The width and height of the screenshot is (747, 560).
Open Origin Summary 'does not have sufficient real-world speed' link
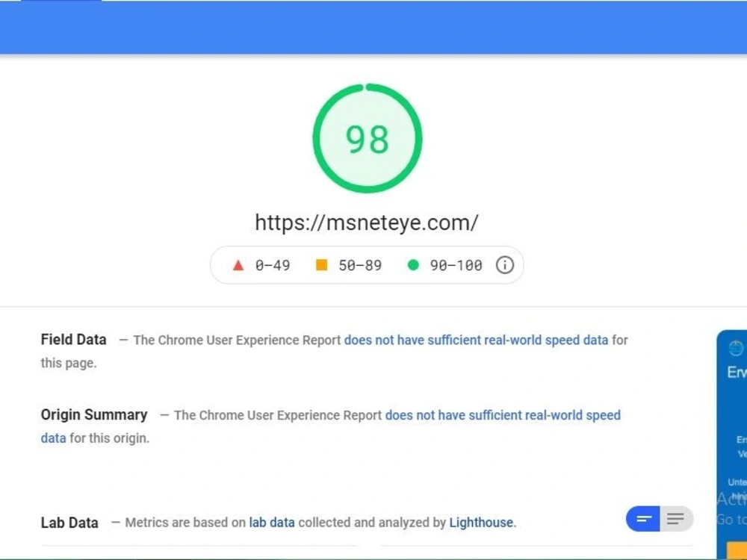(503, 415)
